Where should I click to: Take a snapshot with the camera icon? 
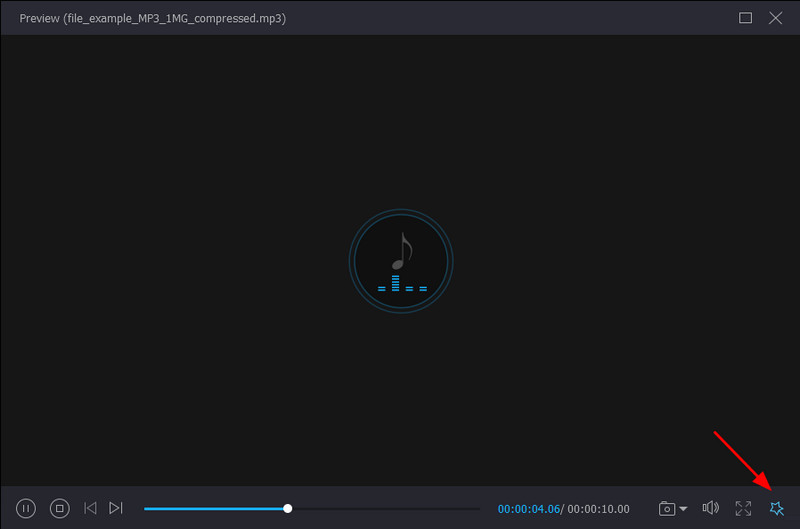[x=667, y=508]
